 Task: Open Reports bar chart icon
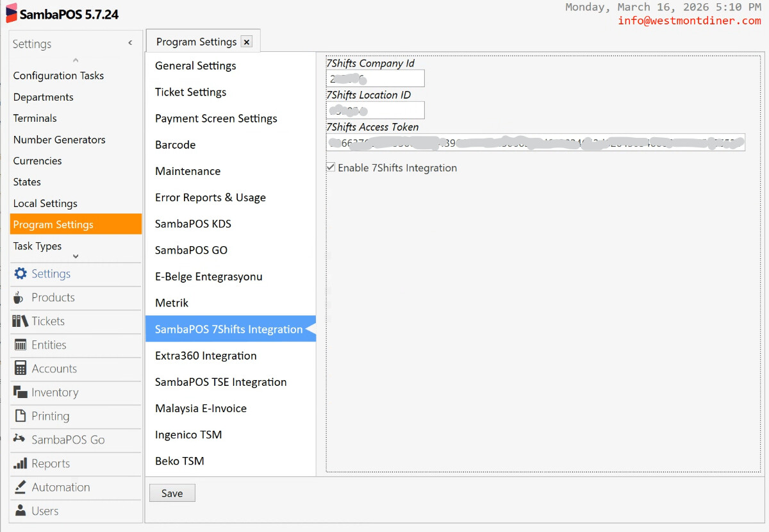tap(21, 463)
